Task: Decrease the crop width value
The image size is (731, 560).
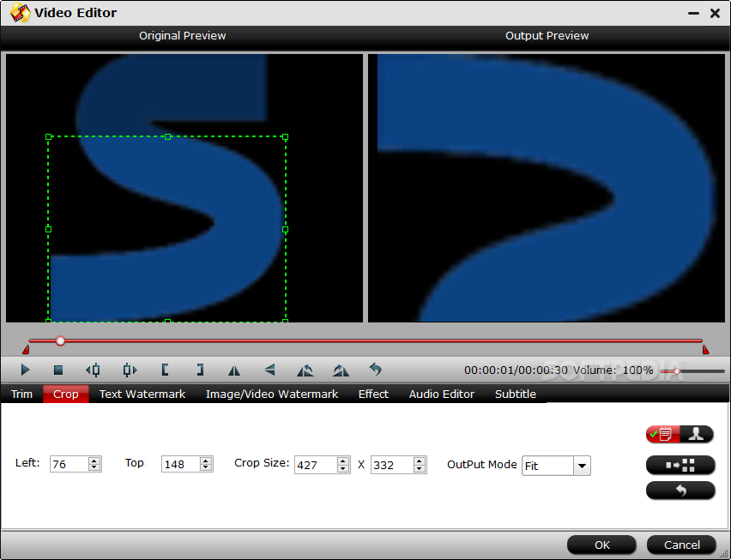Action: click(343, 468)
